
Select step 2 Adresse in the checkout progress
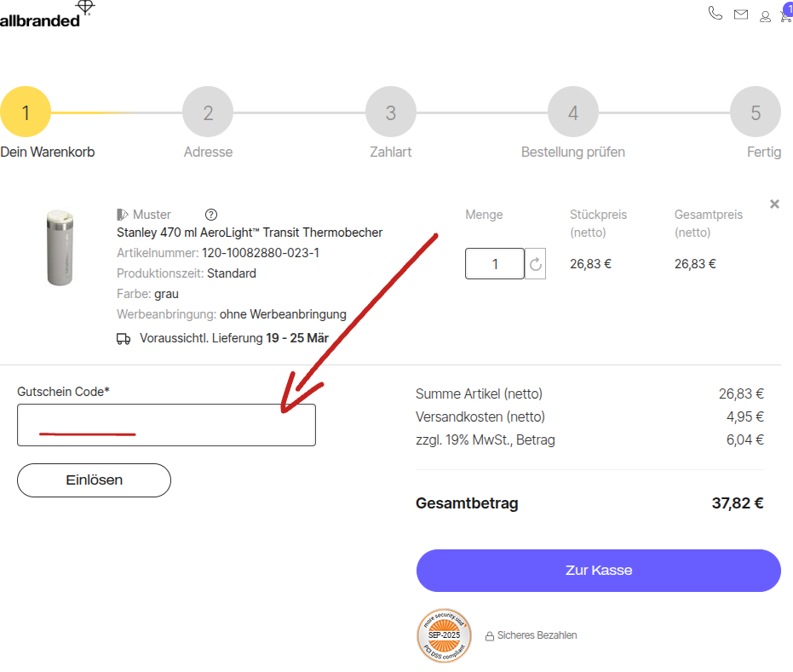coord(208,112)
